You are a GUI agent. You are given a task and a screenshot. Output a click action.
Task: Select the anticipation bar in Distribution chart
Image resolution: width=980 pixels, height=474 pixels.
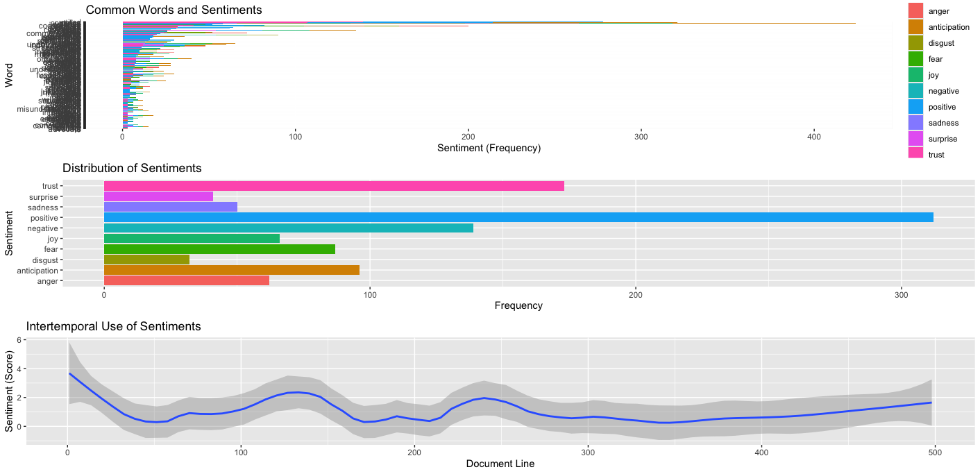coord(231,271)
